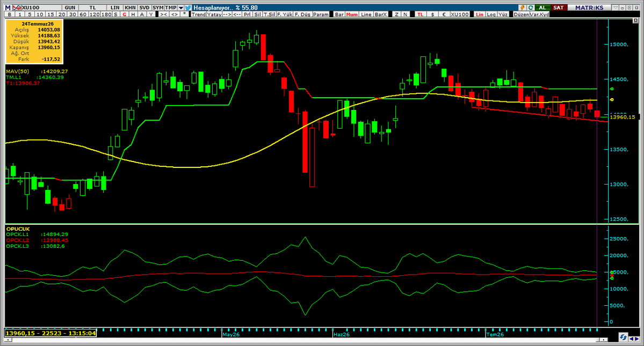Open the SVD menu
Screen dimensions: 644x346
pos(144,8)
